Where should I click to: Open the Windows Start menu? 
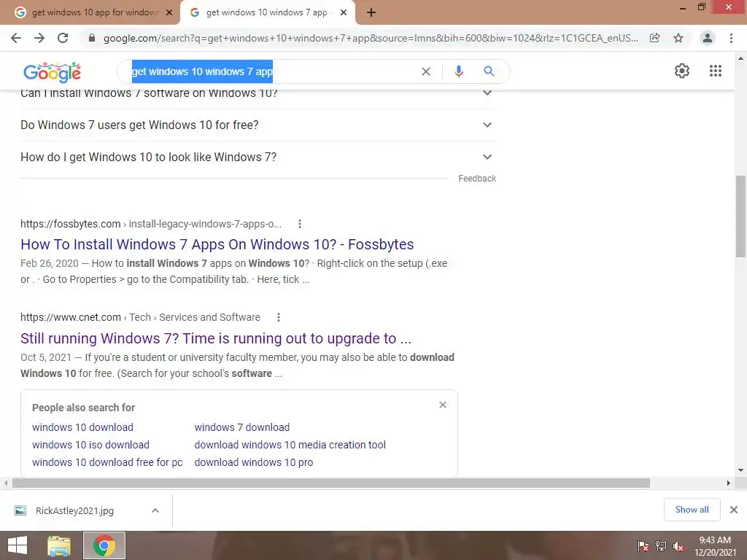coord(18,545)
